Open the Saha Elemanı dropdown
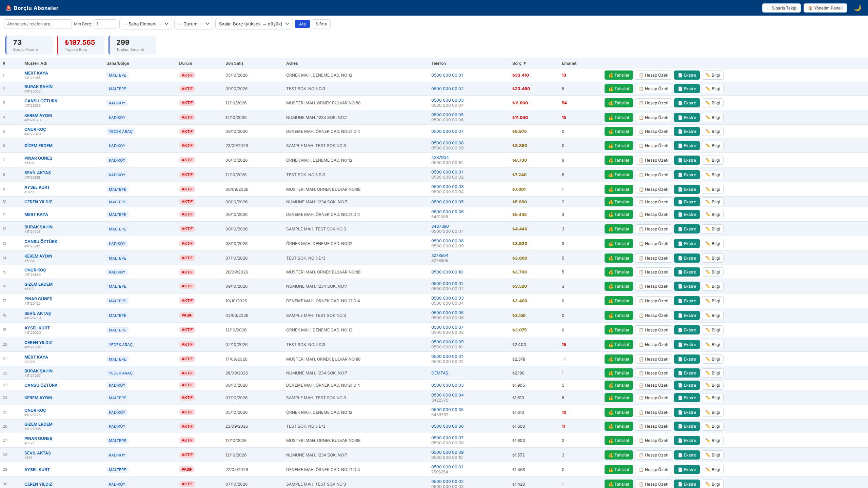The width and height of the screenshot is (868, 488). [x=145, y=24]
